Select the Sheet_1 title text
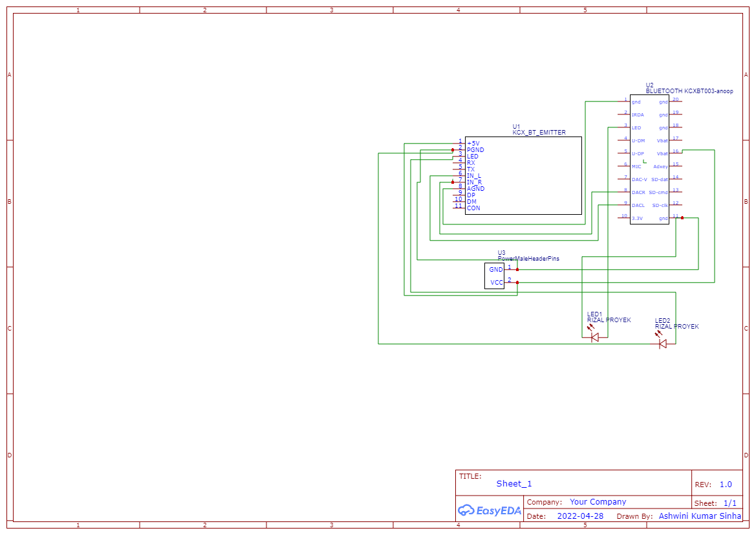 pyautogui.click(x=514, y=484)
